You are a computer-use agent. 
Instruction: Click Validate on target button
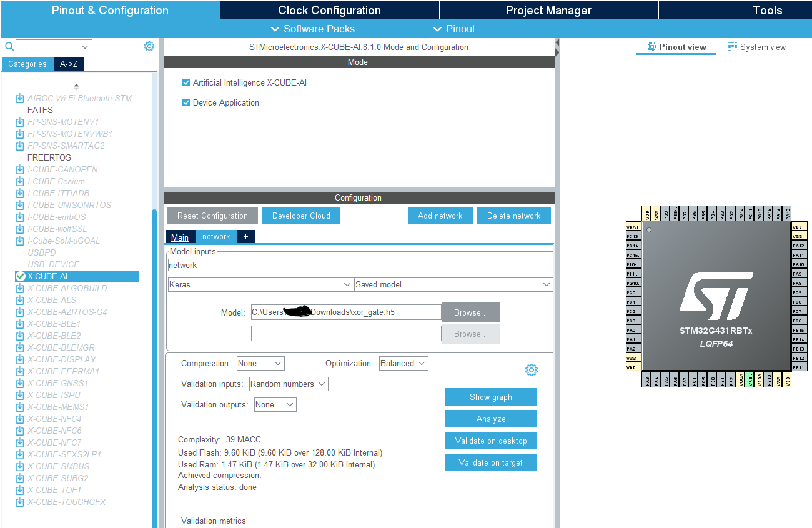(491, 462)
